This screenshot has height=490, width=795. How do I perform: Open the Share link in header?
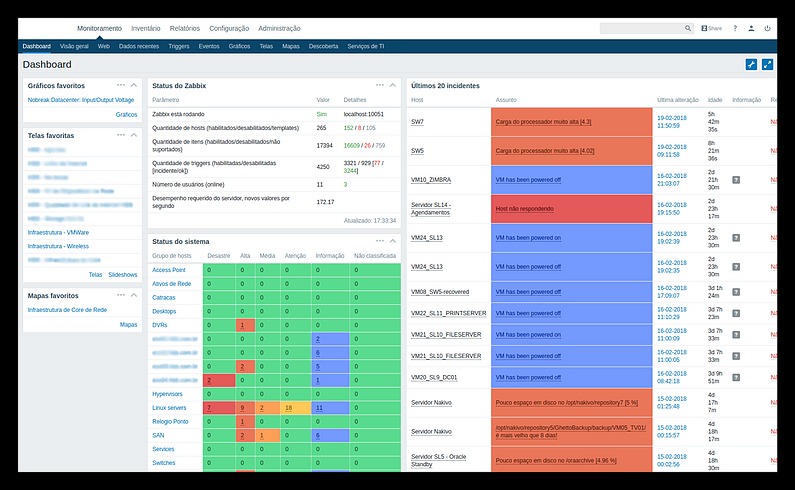coord(711,29)
